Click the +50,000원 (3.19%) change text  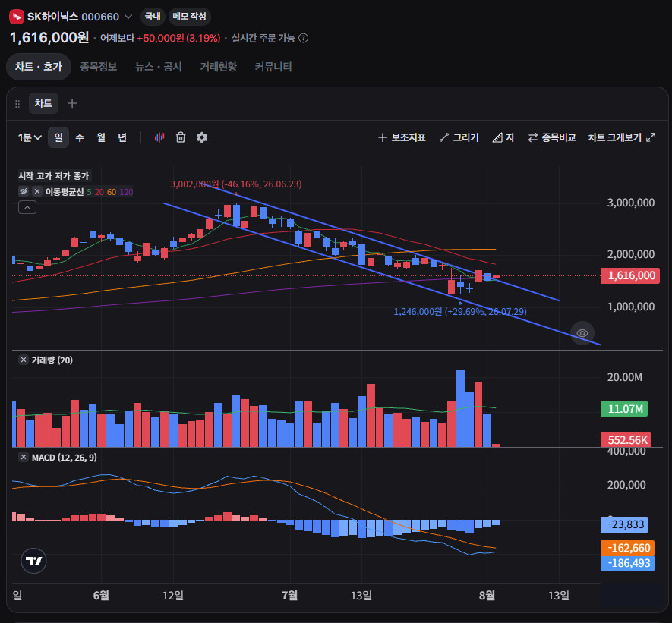tap(178, 38)
